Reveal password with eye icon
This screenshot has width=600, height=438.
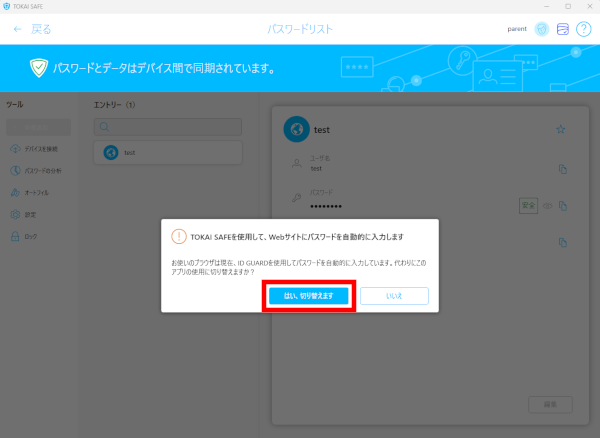click(548, 206)
